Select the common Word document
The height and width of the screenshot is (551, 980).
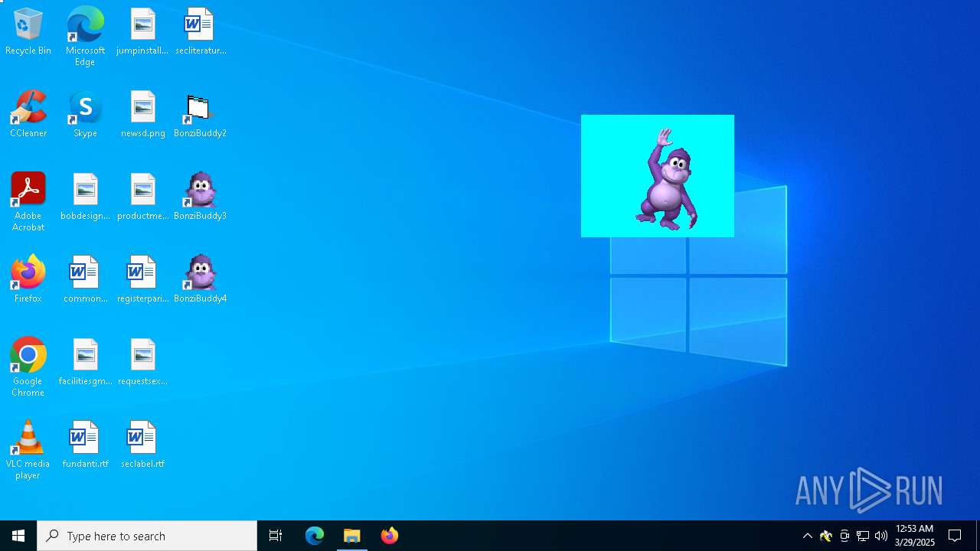pos(85,280)
